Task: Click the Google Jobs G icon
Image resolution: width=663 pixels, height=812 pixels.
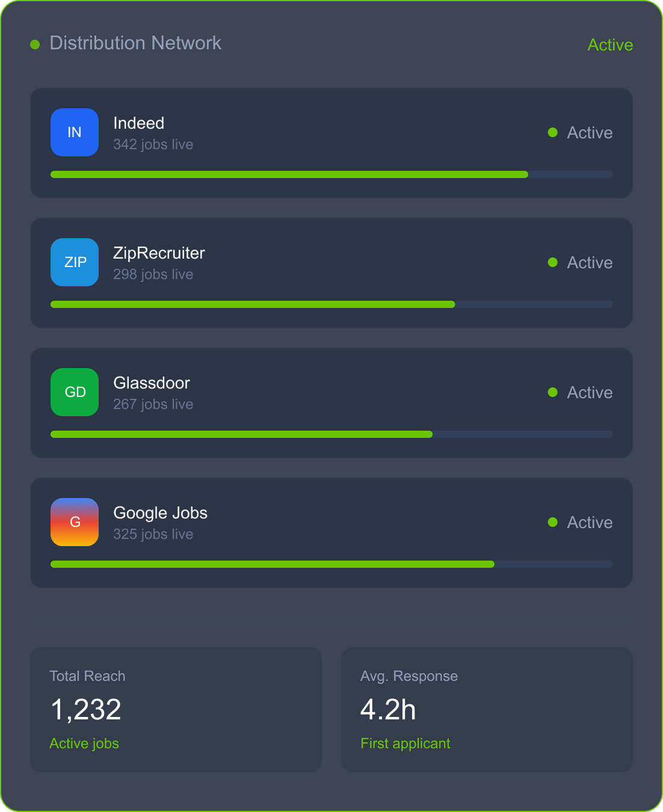Action: 75,522
